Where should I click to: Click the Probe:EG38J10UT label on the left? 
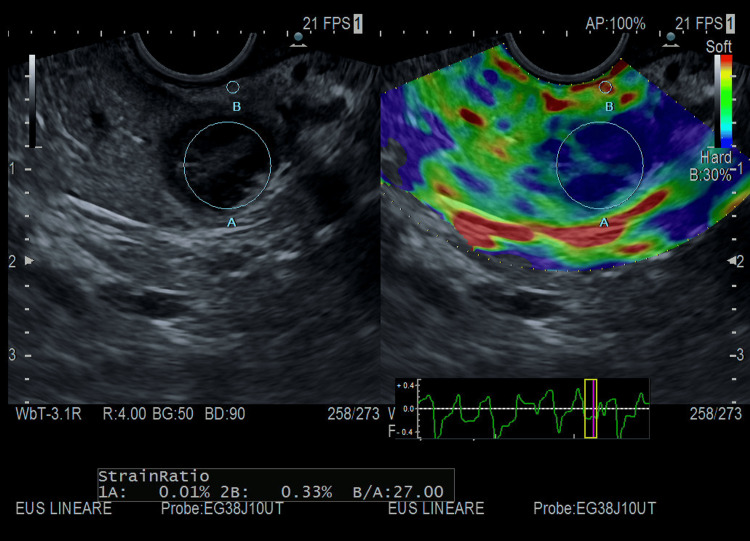(x=222, y=508)
